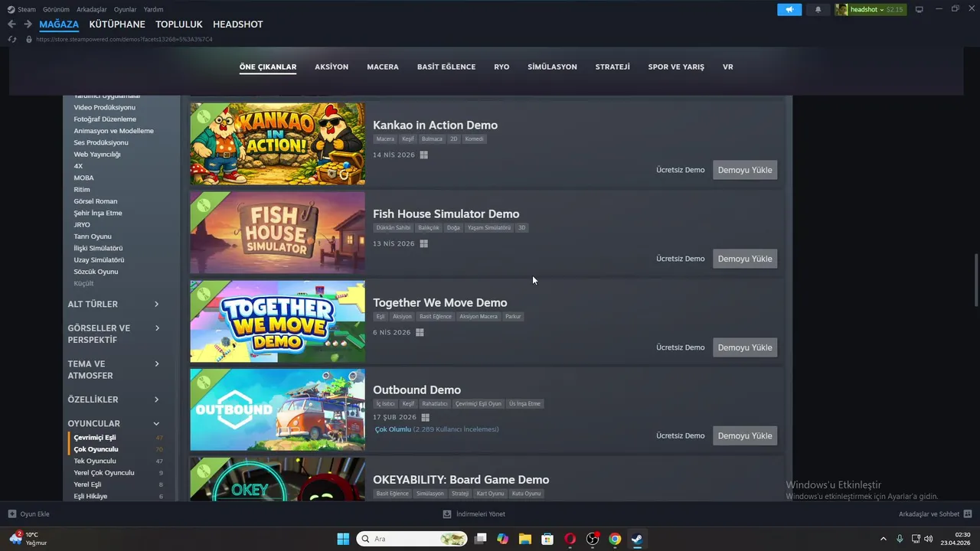Screen dimensions: 980x551
Task: Click Windows platform icon for Fish House demo
Action: click(x=423, y=243)
